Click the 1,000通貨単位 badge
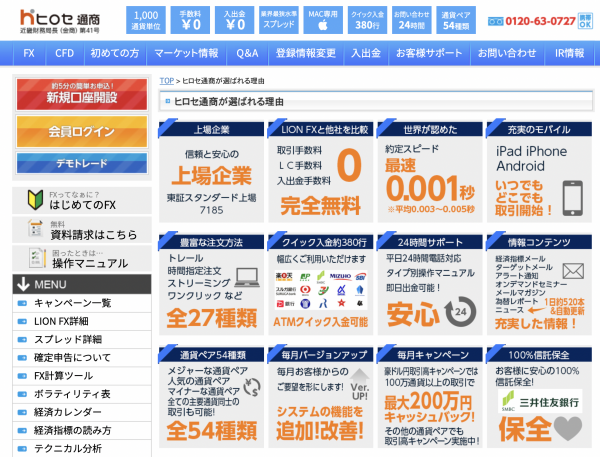600x457 pixels. 146,20
